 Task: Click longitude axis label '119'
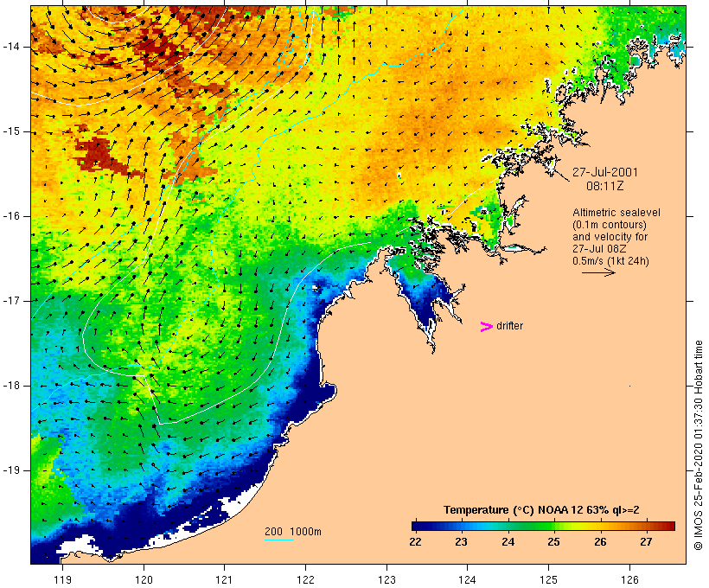click(x=62, y=580)
